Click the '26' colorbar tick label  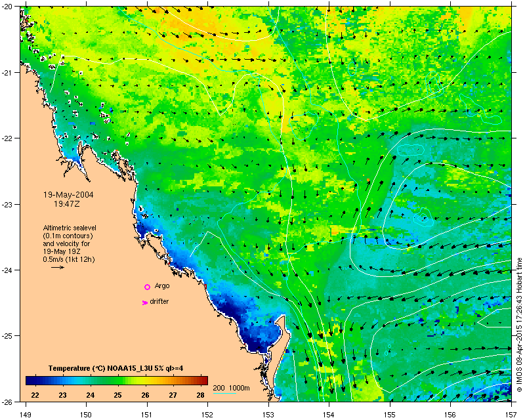[x=145, y=395]
